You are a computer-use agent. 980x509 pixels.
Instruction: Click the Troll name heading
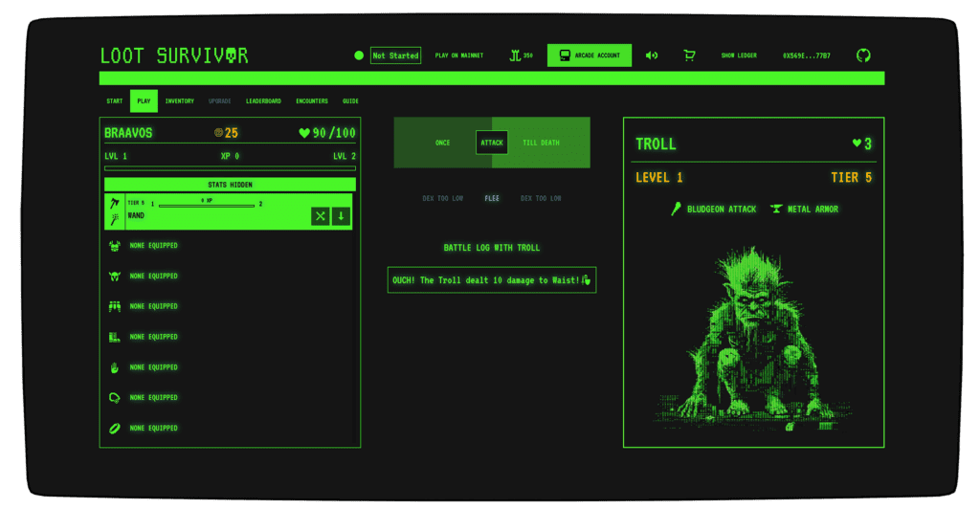[656, 144]
